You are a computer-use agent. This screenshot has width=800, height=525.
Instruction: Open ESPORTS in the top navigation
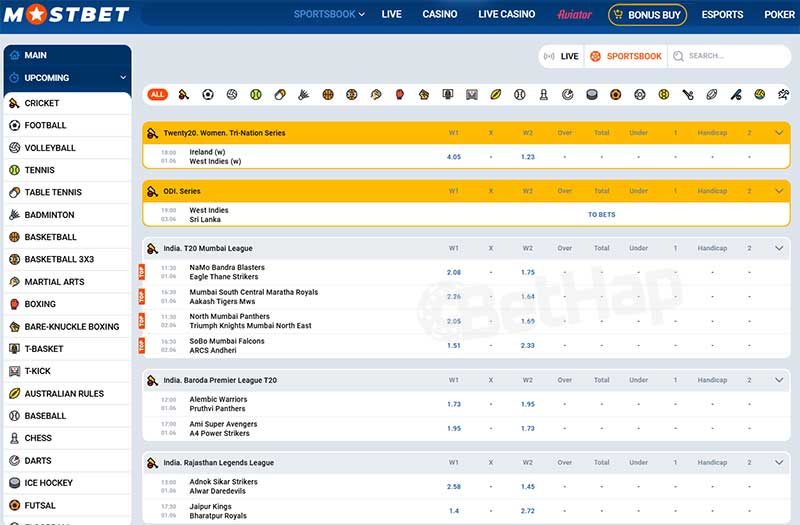click(722, 14)
